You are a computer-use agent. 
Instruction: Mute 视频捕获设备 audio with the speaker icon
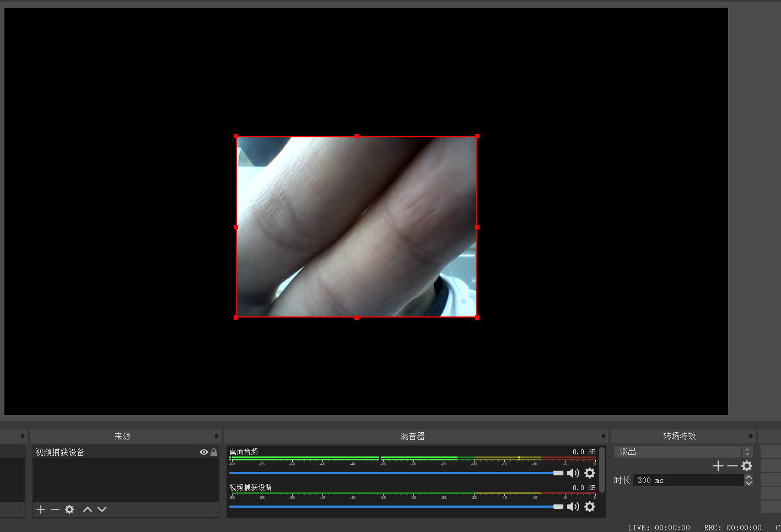pos(573,507)
